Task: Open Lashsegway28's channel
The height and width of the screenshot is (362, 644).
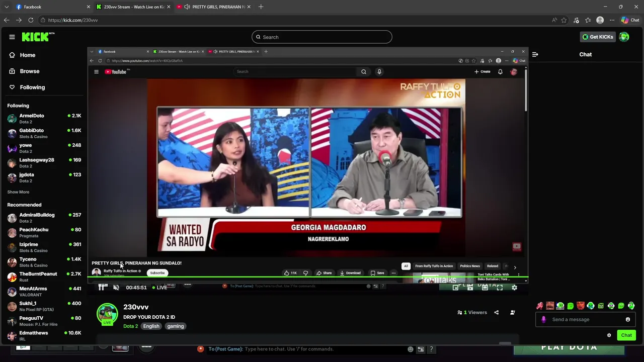Action: click(44, 162)
